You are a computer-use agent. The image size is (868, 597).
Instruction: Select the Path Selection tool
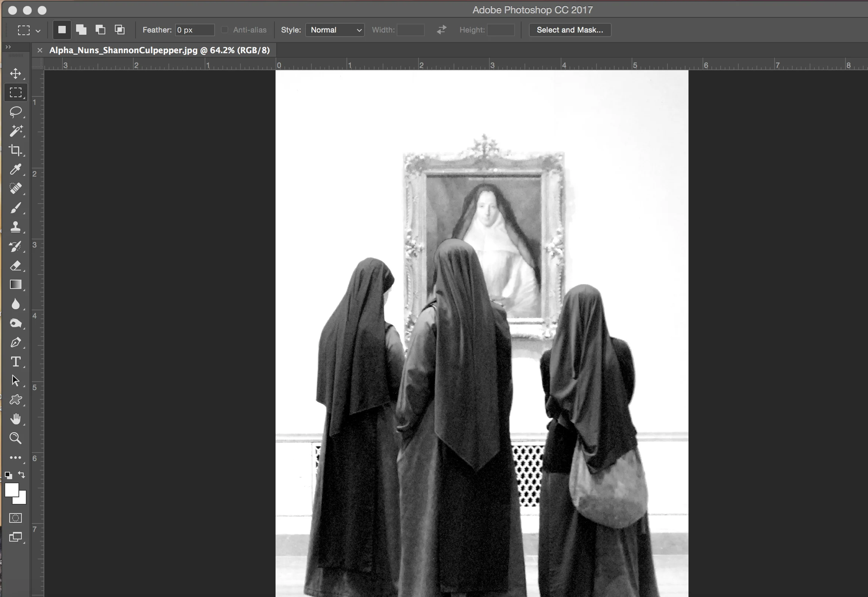16,381
